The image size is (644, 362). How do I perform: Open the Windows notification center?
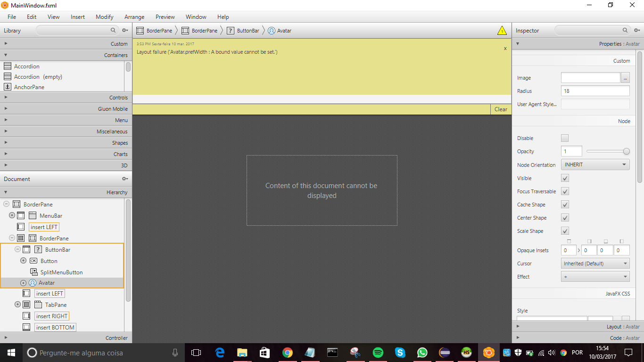(x=628, y=353)
